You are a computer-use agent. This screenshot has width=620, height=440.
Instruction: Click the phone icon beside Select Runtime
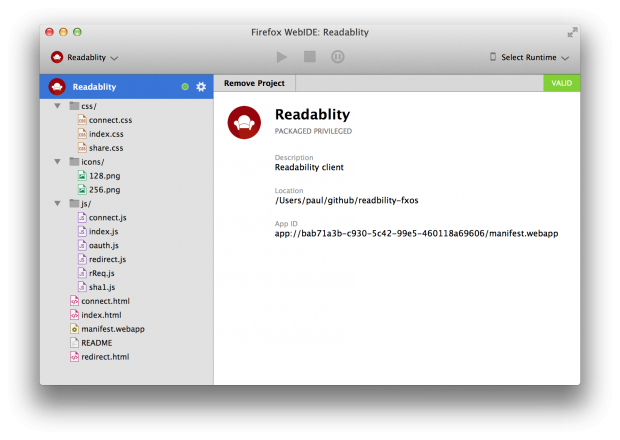(493, 57)
